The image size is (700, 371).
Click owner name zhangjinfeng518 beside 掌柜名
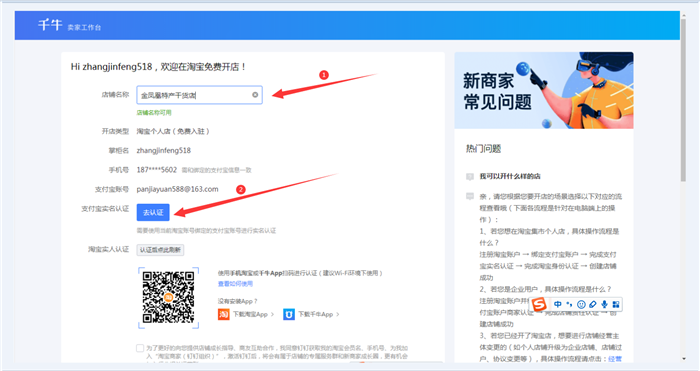[x=163, y=150]
